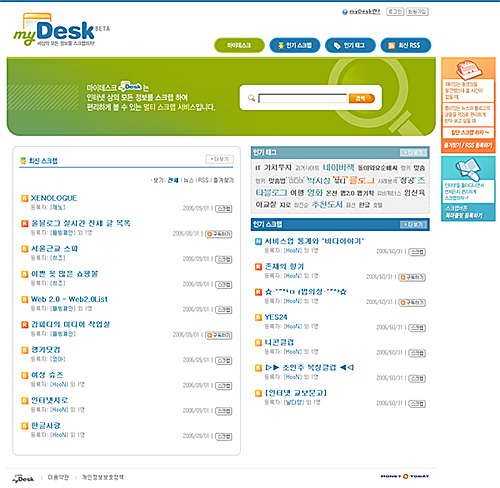Viewport: 500px width, 488px height.
Task: Click the tag icon on 인기 태그 tab
Action: click(x=337, y=46)
